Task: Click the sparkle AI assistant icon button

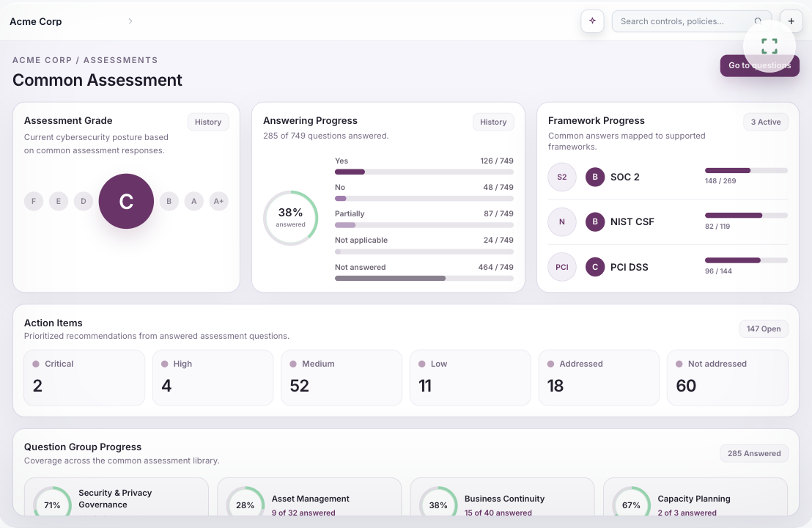Action: [592, 21]
